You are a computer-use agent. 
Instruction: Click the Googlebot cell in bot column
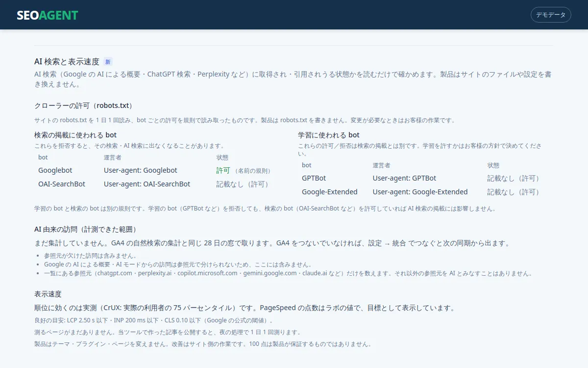click(55, 170)
